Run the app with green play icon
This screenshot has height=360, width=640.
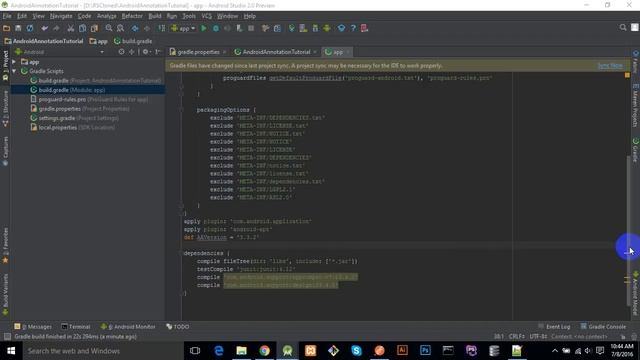204,28
